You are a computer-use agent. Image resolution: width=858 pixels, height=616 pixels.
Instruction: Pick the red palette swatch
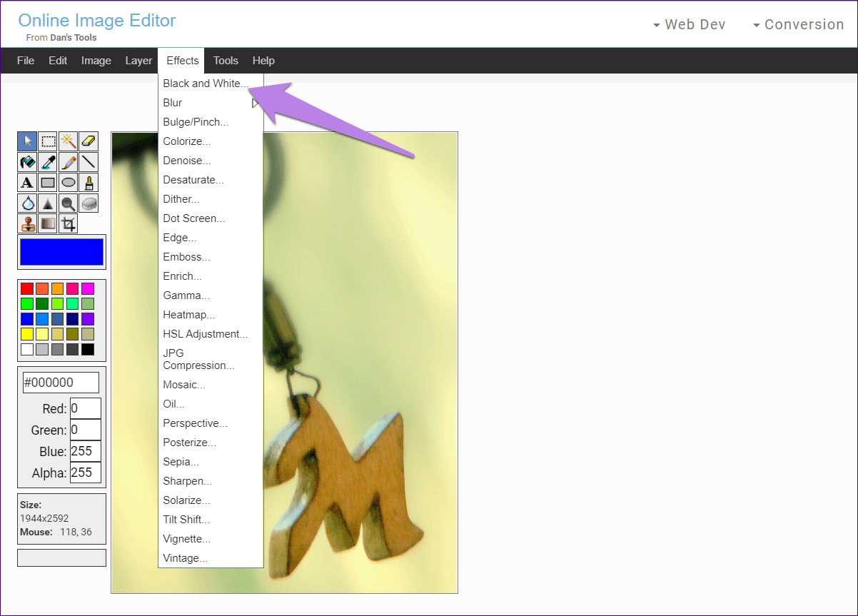[x=27, y=288]
